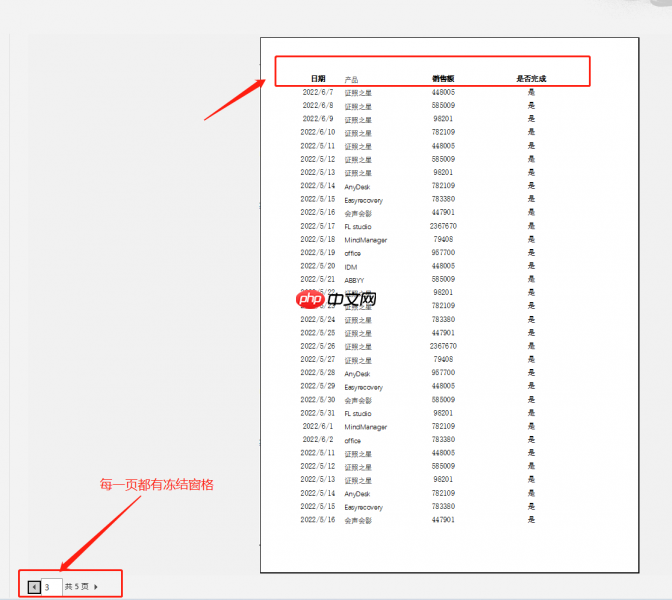Click the 2022/6/7 date in the first row

318,92
